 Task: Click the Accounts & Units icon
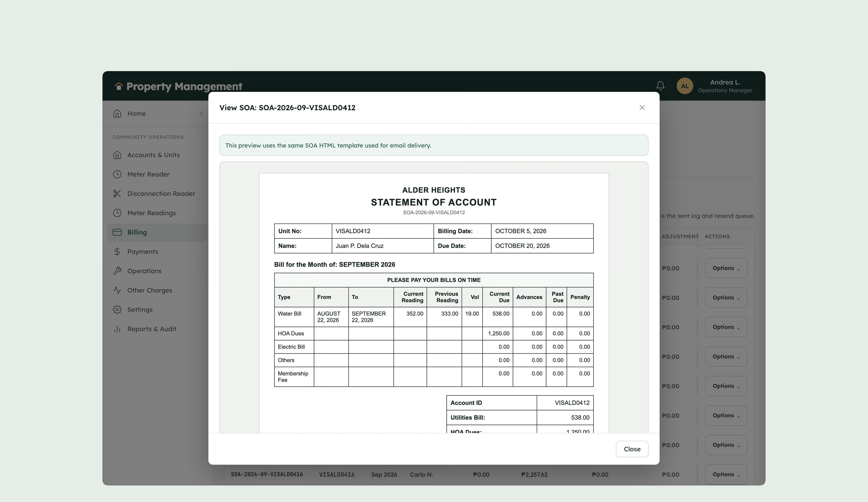[x=117, y=155]
